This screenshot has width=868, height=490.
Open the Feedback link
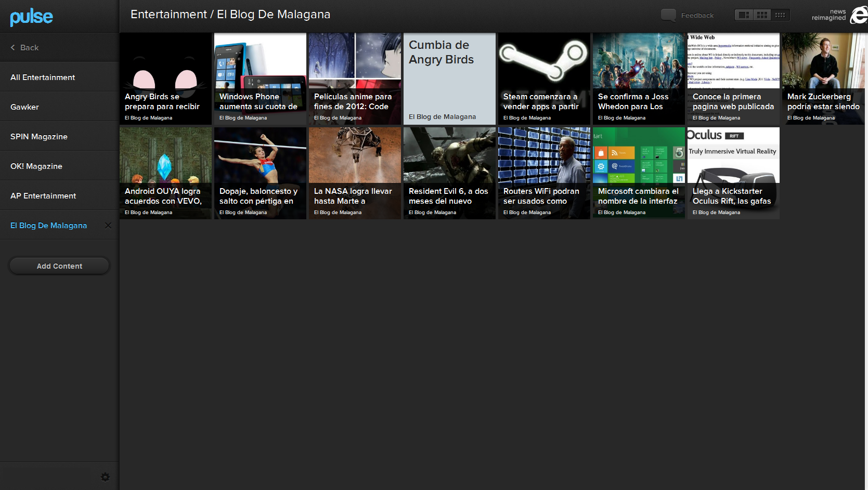697,16
